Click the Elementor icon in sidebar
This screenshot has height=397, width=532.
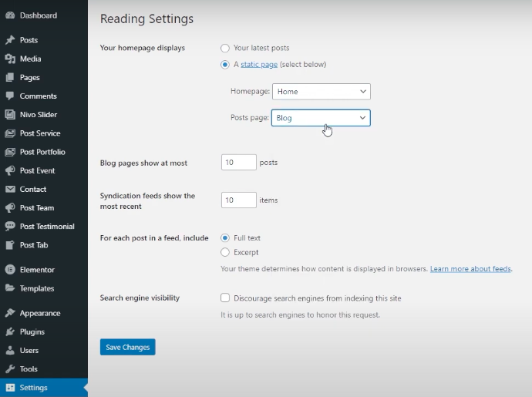pyautogui.click(x=10, y=270)
